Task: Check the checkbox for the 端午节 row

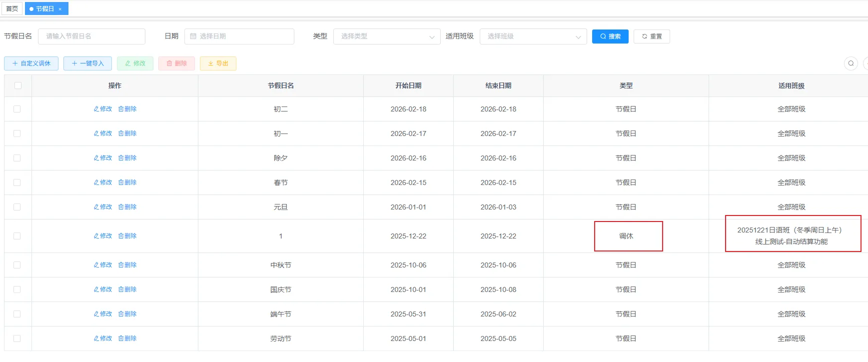Action: tap(17, 314)
